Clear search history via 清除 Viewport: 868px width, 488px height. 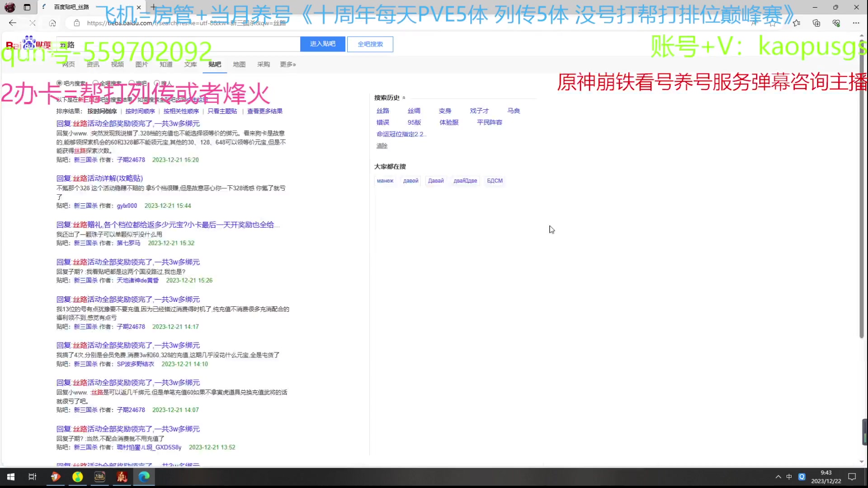tap(382, 146)
